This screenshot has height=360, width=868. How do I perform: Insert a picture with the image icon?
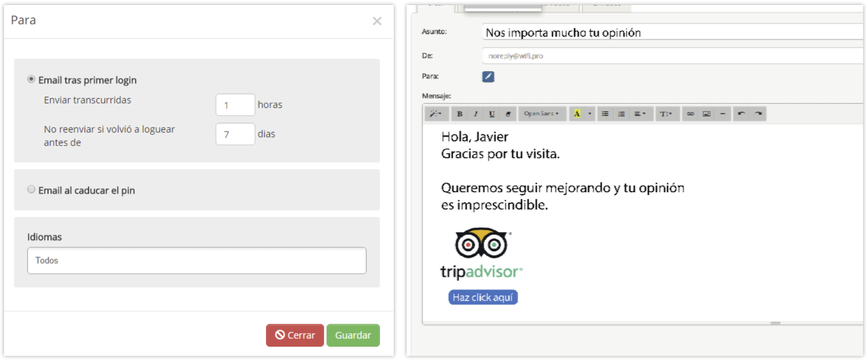tap(706, 114)
